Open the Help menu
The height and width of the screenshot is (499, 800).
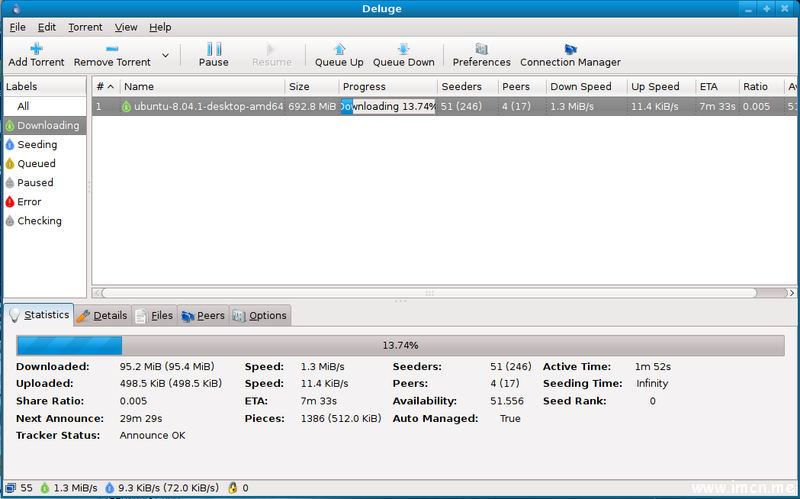click(160, 27)
